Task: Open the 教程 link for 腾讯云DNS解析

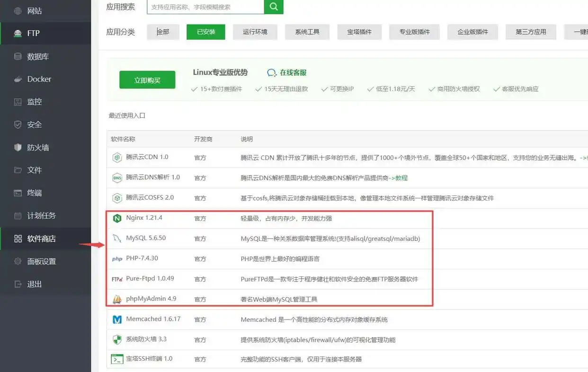Action: [x=401, y=178]
